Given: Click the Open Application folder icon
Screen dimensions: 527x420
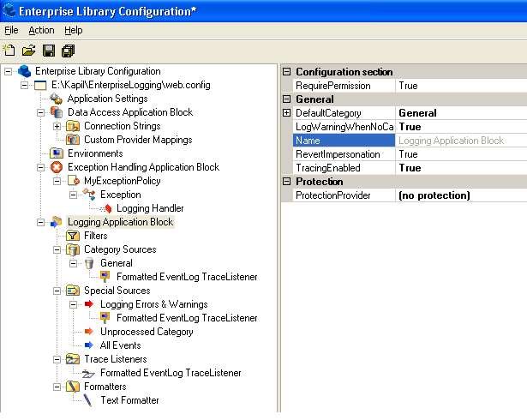Looking at the screenshot, I should [29, 51].
